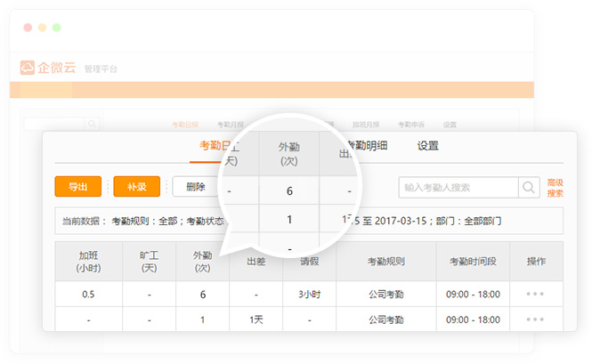The height and width of the screenshot is (364, 592).
Task: Open 高级搜索 advanced search link
Action: coord(555,188)
